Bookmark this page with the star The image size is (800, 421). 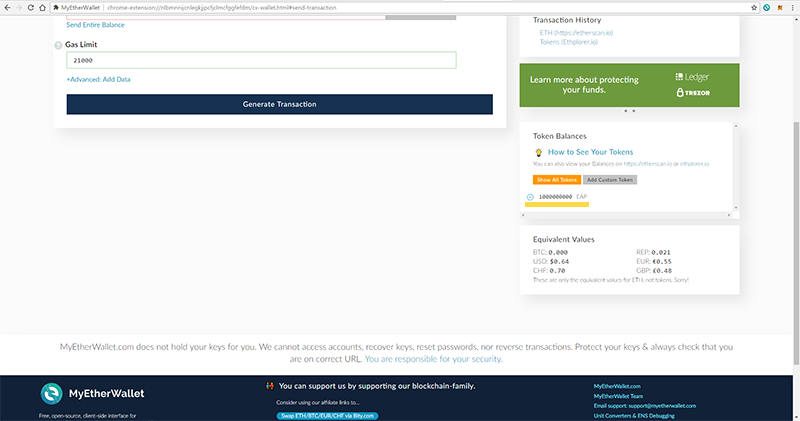coord(754,8)
